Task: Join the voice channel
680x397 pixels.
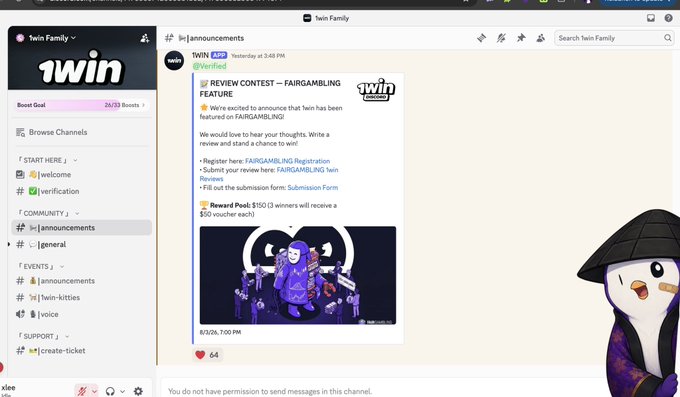Action: tap(82, 315)
